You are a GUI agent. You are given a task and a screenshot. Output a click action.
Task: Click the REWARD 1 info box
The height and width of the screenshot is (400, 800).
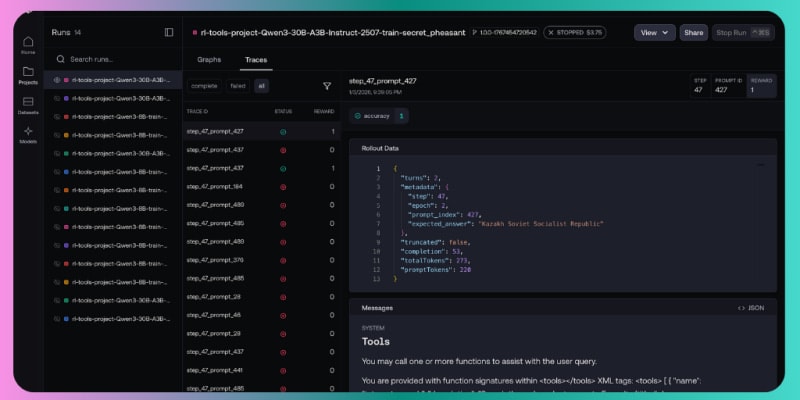pyautogui.click(x=761, y=86)
